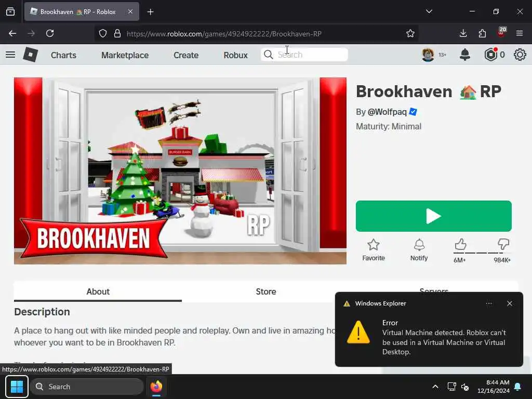The image size is (532, 399).
Task: Open the Windows Start menu
Action: pyautogui.click(x=17, y=387)
